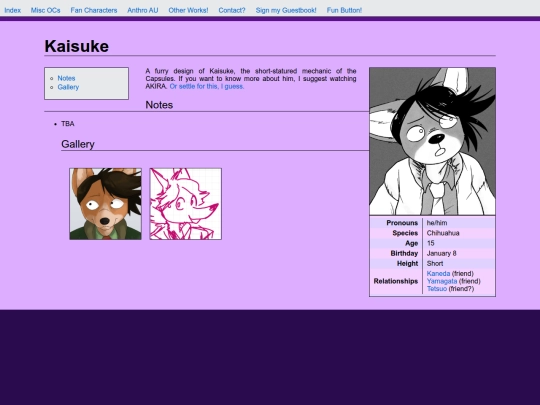Open colored Kaisuke portrait gallery thumbnail
The image size is (540, 405).
tap(105, 204)
